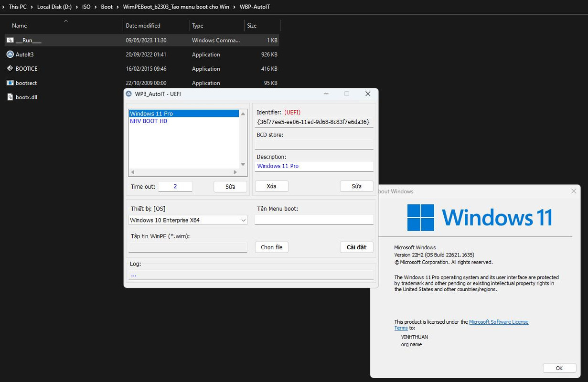This screenshot has height=382, width=588.
Task: Open the Thiết bị OS dropdown
Action: [x=188, y=220]
